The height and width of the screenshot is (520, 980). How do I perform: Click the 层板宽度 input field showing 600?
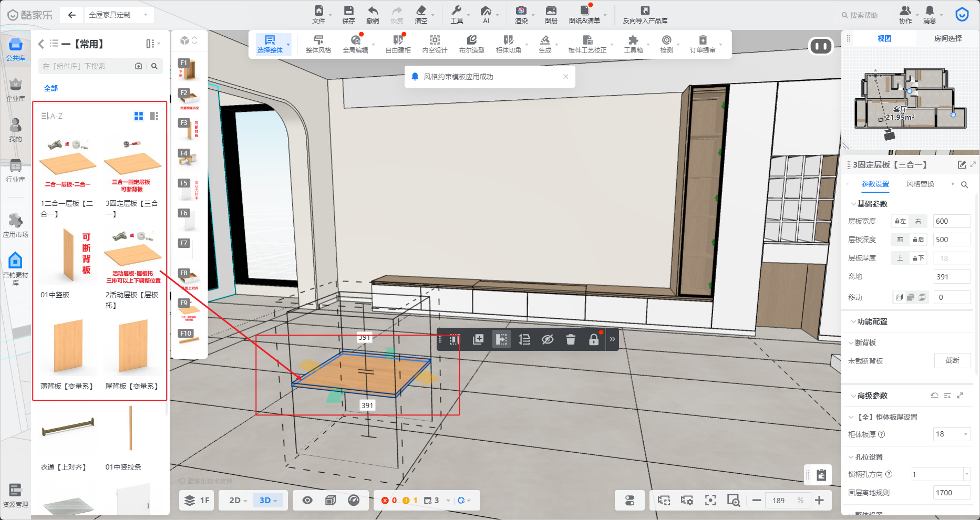tap(951, 221)
